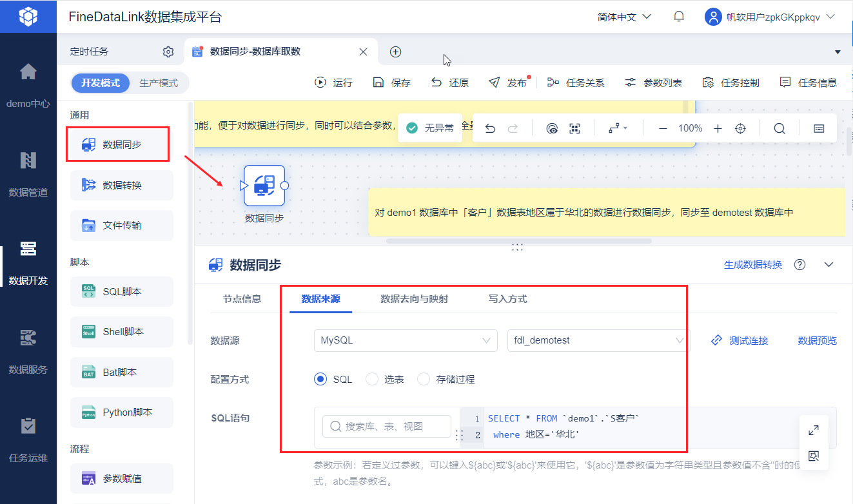The width and height of the screenshot is (853, 504).
Task: Open the fdl_demotest connection dropdown
Action: 599,340
